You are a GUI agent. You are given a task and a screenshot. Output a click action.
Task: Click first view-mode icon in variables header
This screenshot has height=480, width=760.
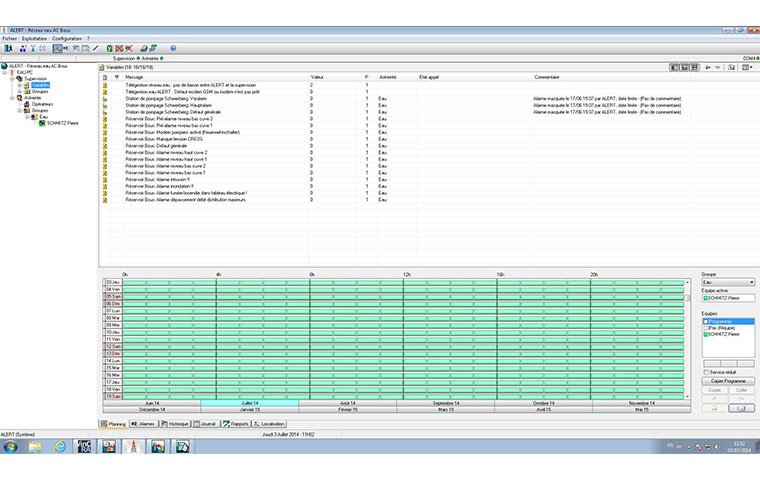(674, 67)
